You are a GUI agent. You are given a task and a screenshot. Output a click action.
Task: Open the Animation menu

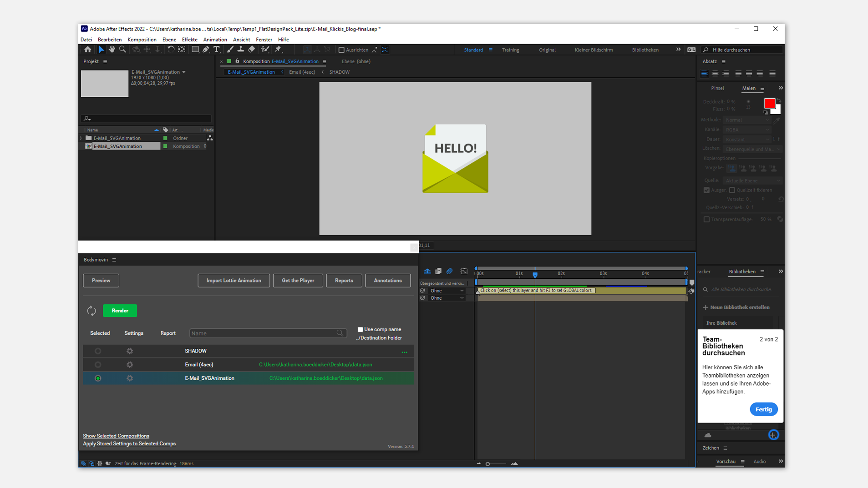tap(215, 40)
